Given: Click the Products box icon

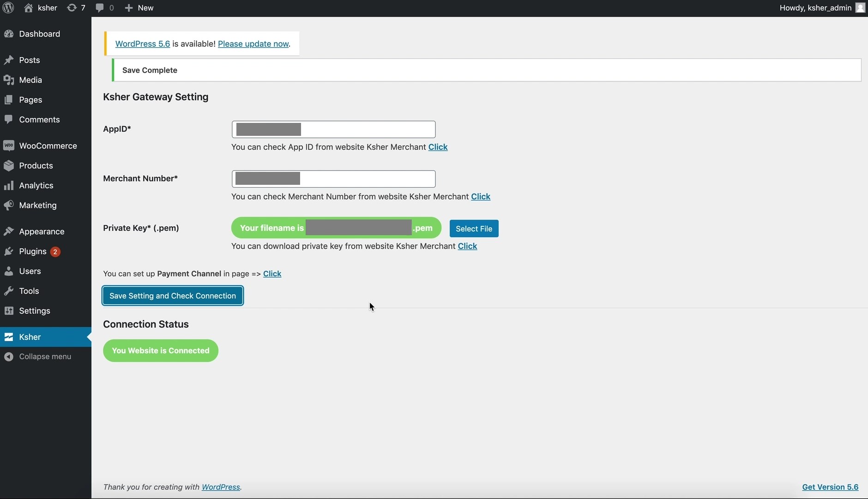Looking at the screenshot, I should (9, 165).
